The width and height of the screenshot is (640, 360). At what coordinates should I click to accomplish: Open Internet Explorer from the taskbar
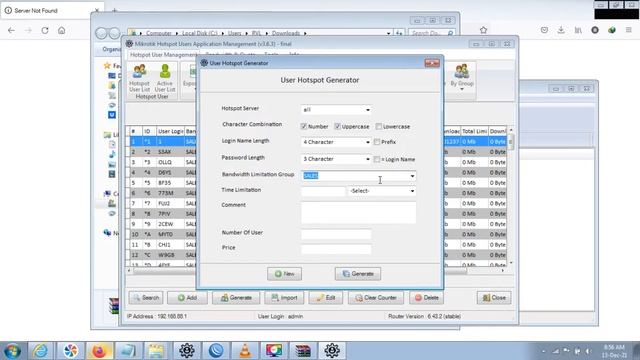41,351
